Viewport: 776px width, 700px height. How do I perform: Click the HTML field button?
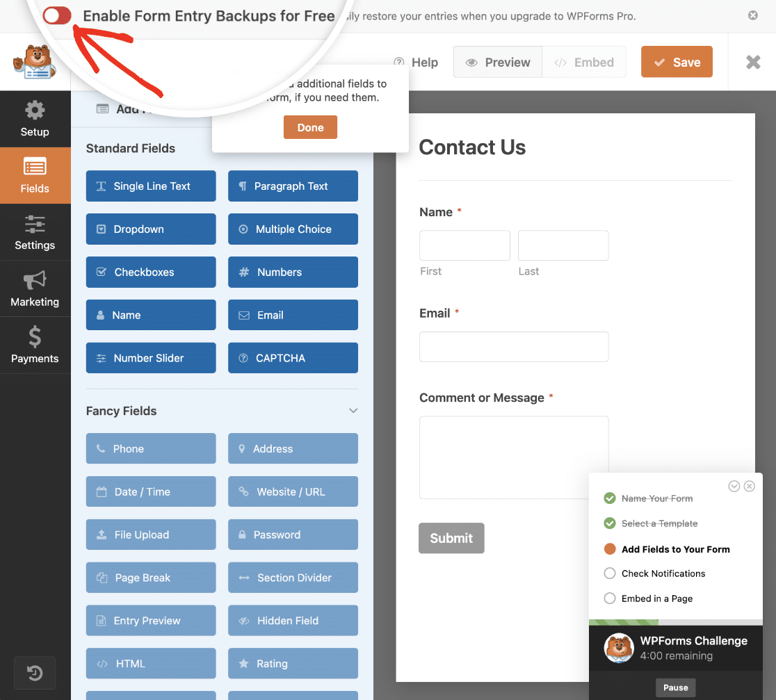[151, 664]
